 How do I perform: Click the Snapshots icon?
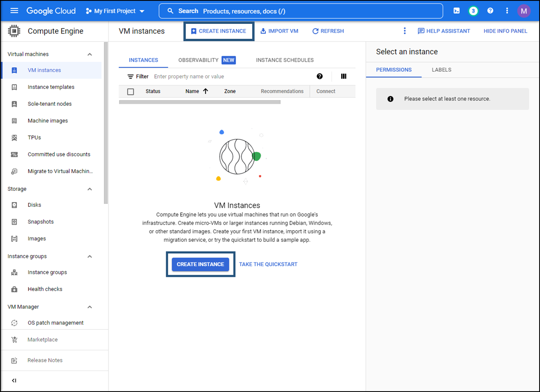[x=14, y=222]
